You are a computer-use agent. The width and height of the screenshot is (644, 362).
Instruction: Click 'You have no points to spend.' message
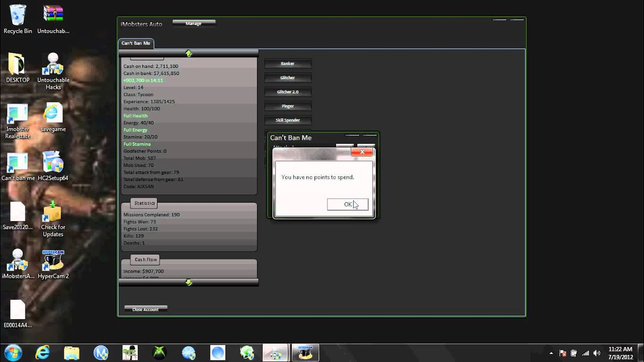tap(317, 177)
